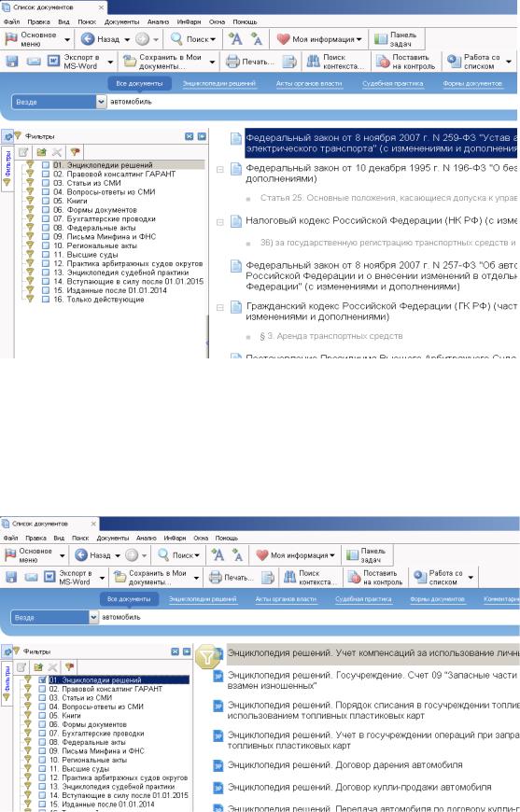Check '05. Книги' filter in upper window

(46, 201)
